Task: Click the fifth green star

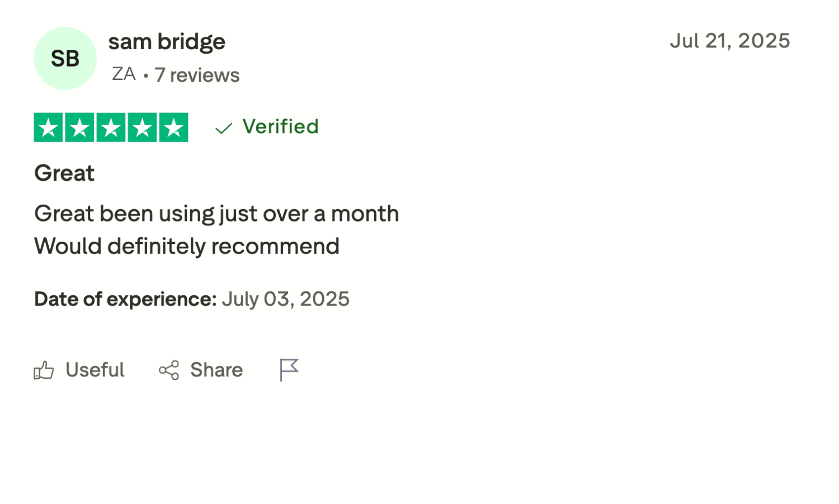Action: [x=173, y=128]
